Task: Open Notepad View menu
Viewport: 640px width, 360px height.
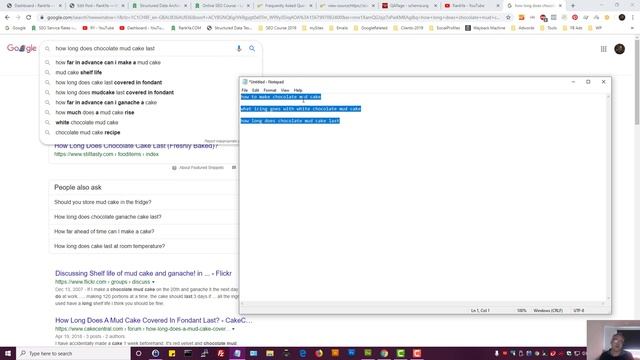Action: click(x=285, y=90)
